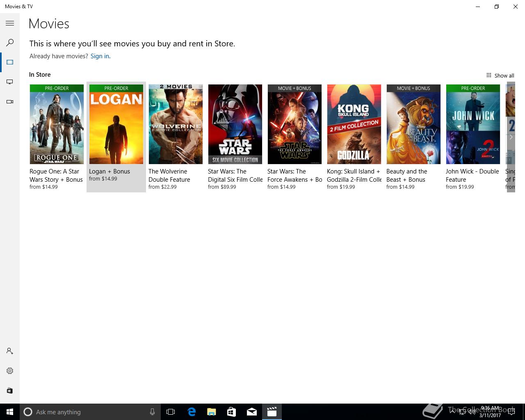
Task: Click the system tray network icon
Action: click(x=462, y=412)
